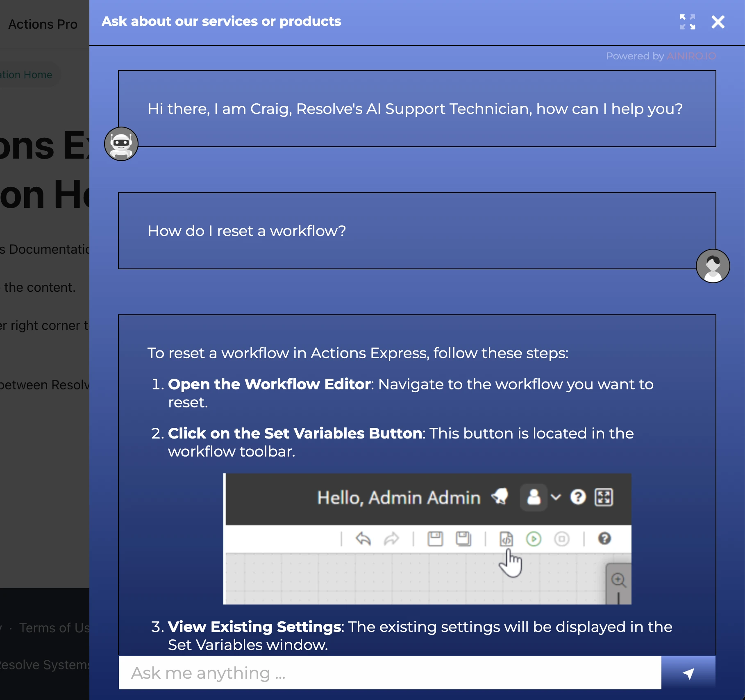Open the AINIRO.IO link
Viewport: 745px width, 700px height.
tap(691, 56)
